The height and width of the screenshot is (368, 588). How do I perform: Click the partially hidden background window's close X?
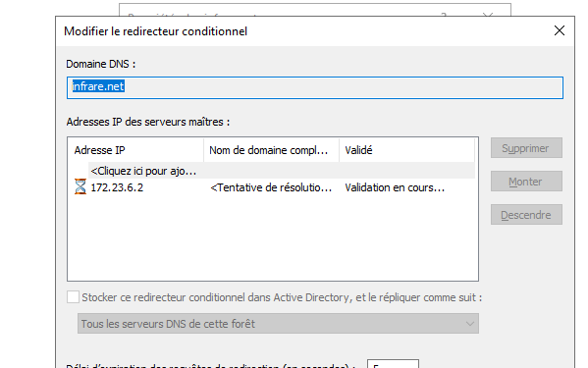click(488, 15)
